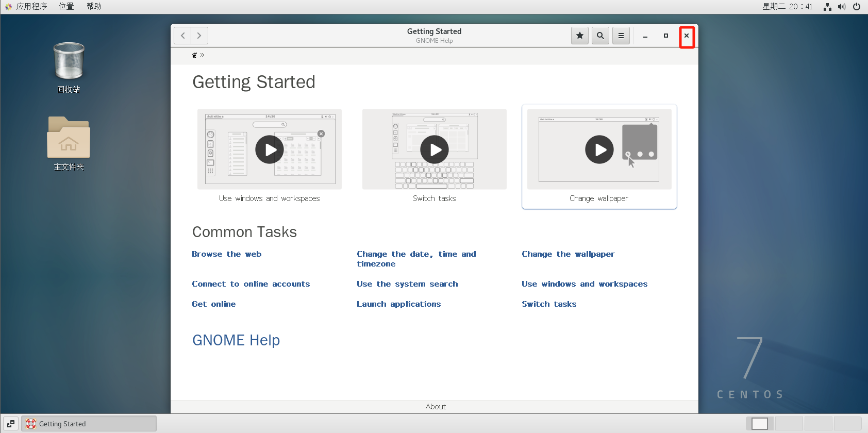Go back using the left arrow button
The width and height of the screenshot is (868, 433).
tap(182, 36)
